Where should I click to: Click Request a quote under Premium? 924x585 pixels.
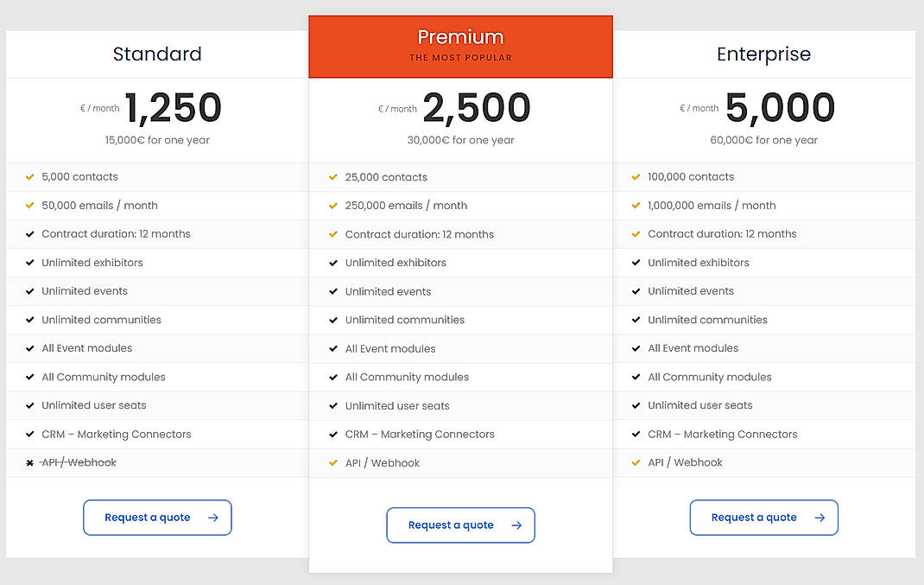(x=460, y=525)
